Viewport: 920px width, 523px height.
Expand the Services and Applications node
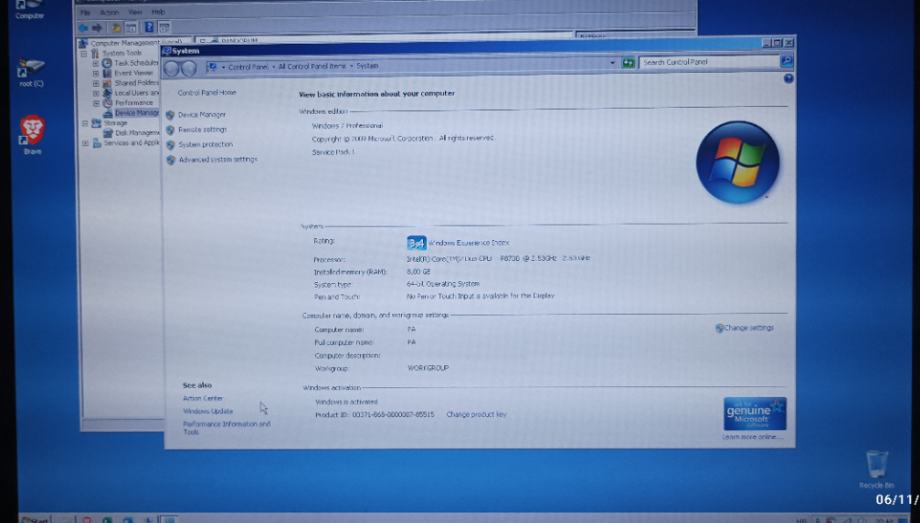[86, 143]
